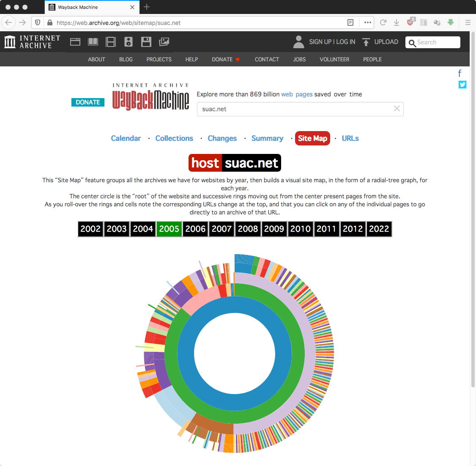Select year 2022 site map

[379, 229]
